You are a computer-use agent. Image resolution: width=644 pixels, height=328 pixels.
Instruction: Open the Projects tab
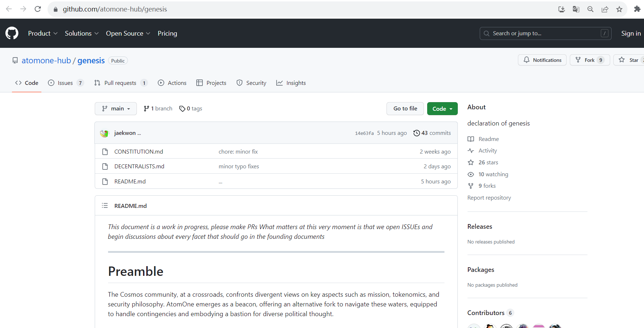click(x=211, y=83)
